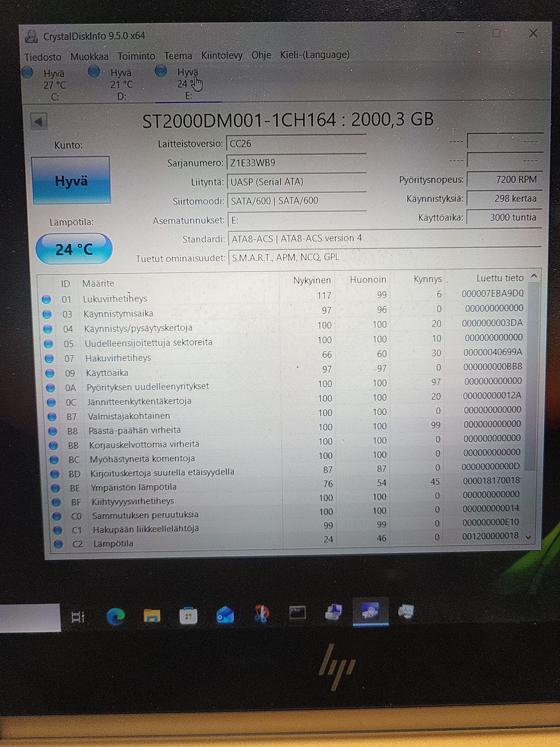Click the Liityntä field UASP (Serial ATA)
The image size is (560, 747).
296,181
